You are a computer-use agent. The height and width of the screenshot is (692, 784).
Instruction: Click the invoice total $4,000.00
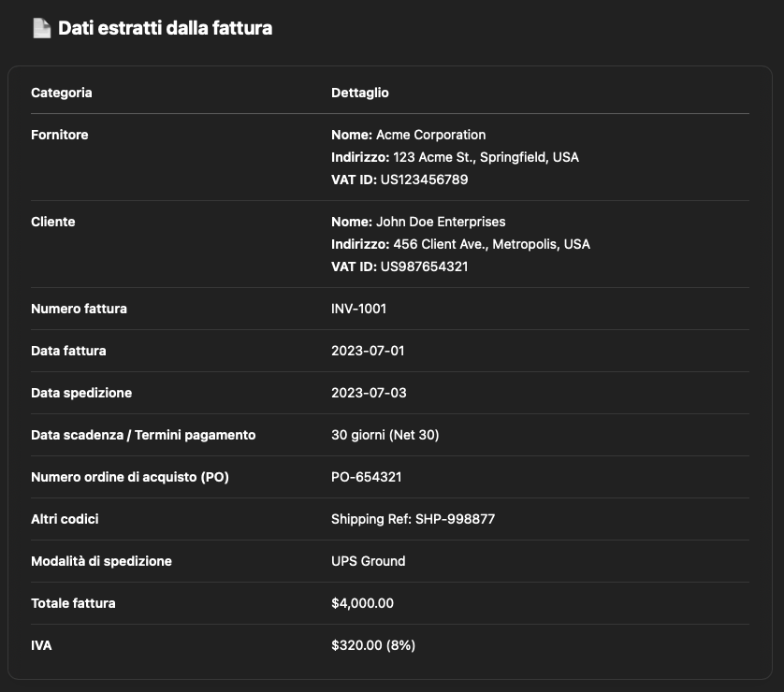(x=363, y=603)
